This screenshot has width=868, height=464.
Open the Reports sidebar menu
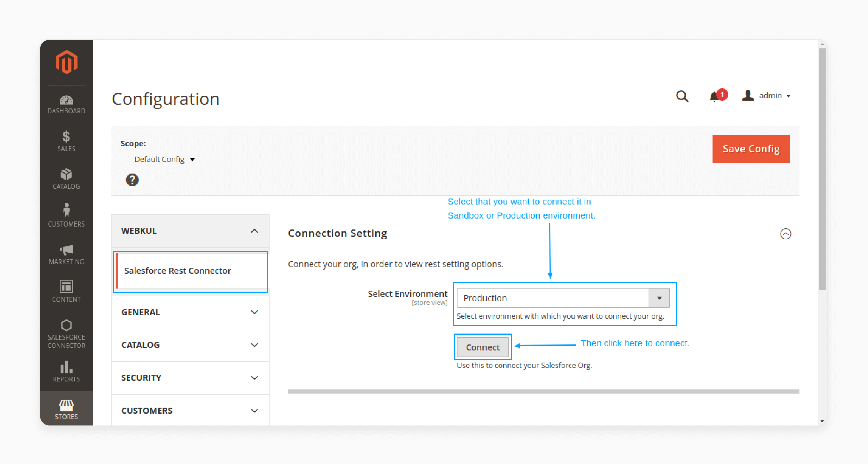pyautogui.click(x=66, y=372)
